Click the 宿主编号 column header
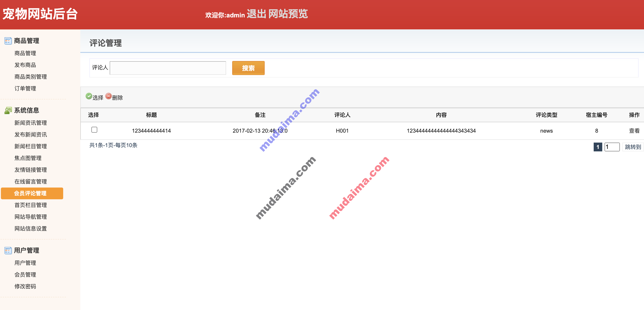The image size is (644, 310). click(x=596, y=115)
